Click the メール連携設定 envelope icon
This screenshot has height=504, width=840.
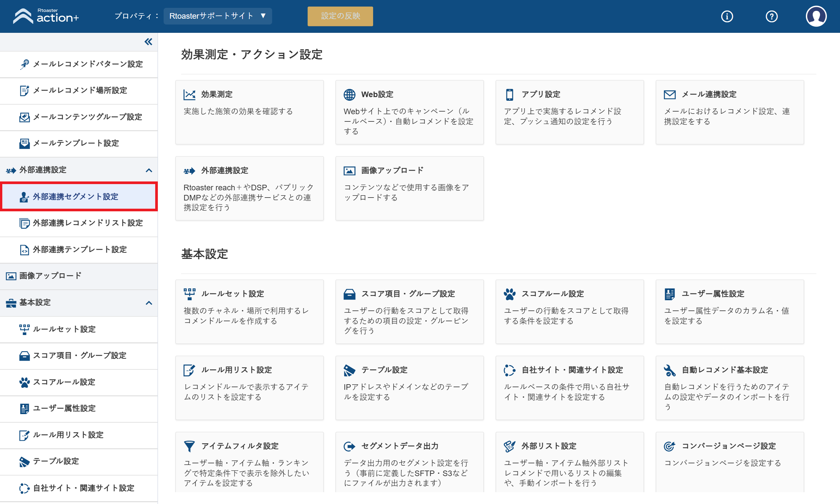[670, 94]
